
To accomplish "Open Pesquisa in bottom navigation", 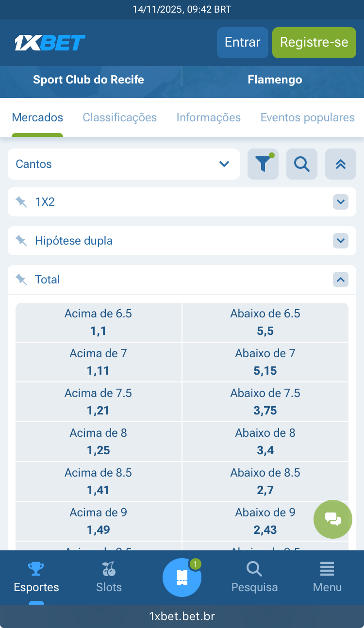I will tap(254, 577).
